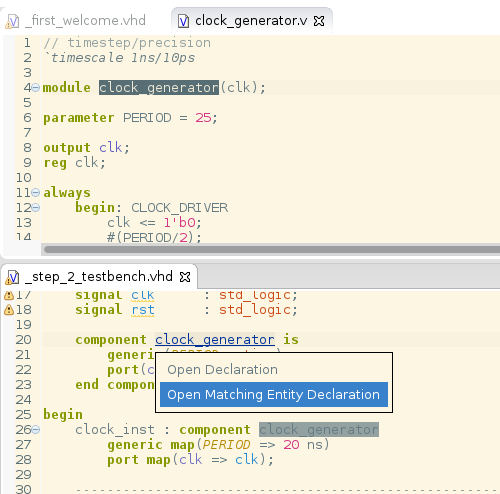The image size is (500, 494).
Task: Collapse the always block at line 11
Action: pyautogui.click(x=36, y=192)
